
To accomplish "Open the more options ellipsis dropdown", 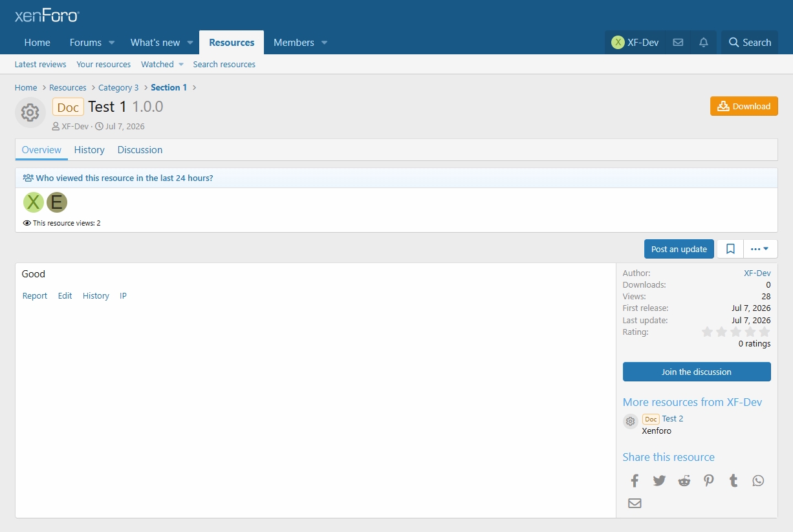I will click(x=760, y=249).
